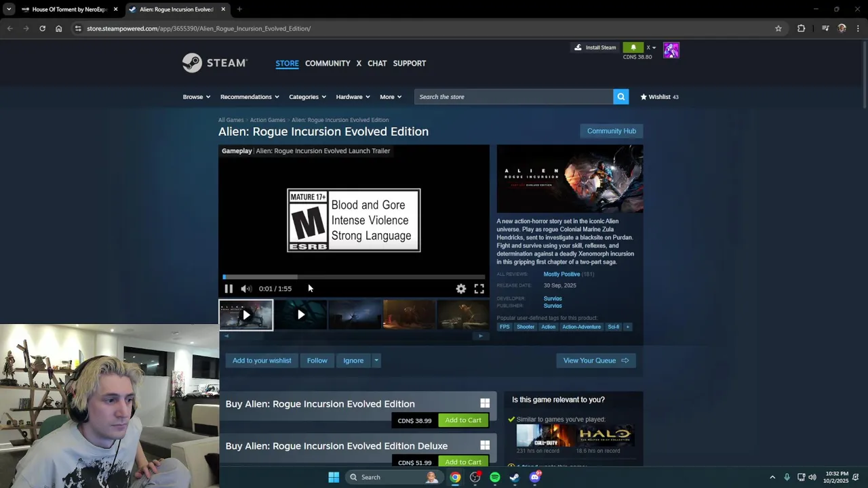Viewport: 868px width, 488px height.
Task: Click the Chrome back arrow
Action: click(x=9, y=28)
